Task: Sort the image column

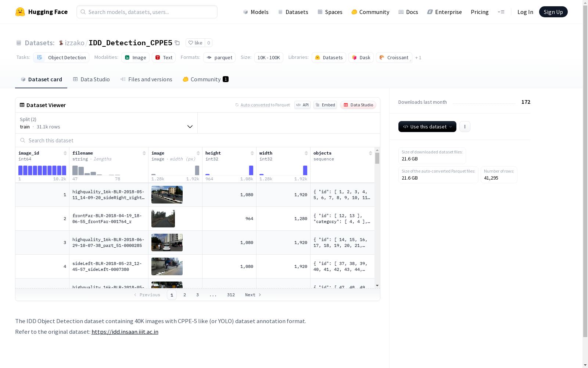Action: pos(198,153)
